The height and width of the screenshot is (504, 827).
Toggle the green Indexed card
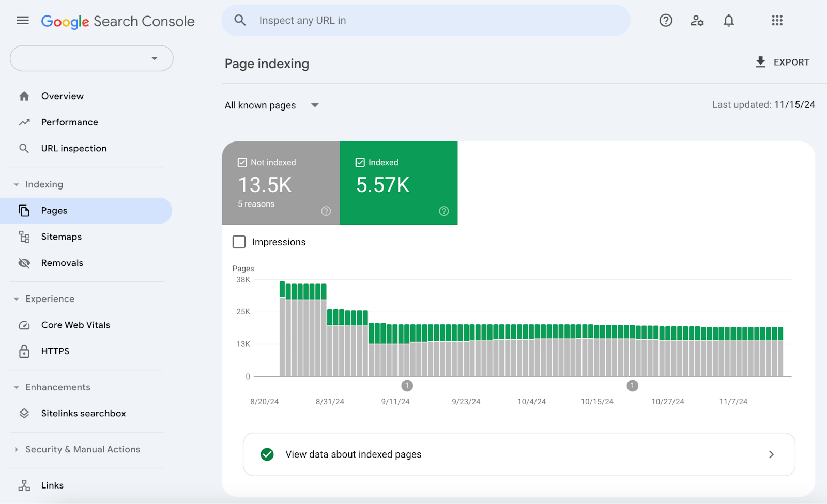[399, 183]
